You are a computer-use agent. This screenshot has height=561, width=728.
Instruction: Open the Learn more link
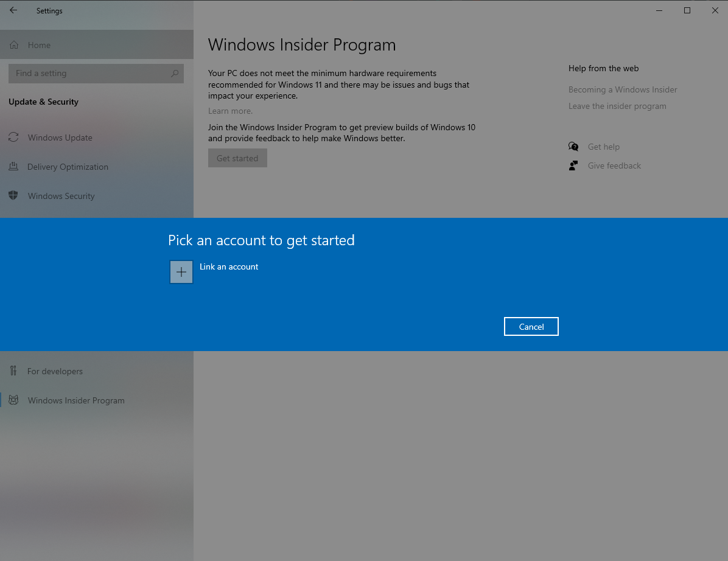pos(230,111)
